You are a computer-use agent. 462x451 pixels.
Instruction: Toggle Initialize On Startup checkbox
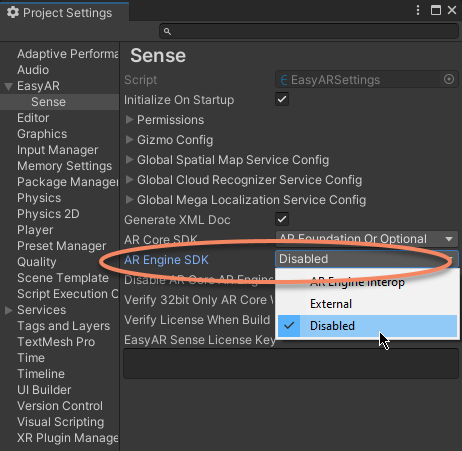click(x=282, y=99)
